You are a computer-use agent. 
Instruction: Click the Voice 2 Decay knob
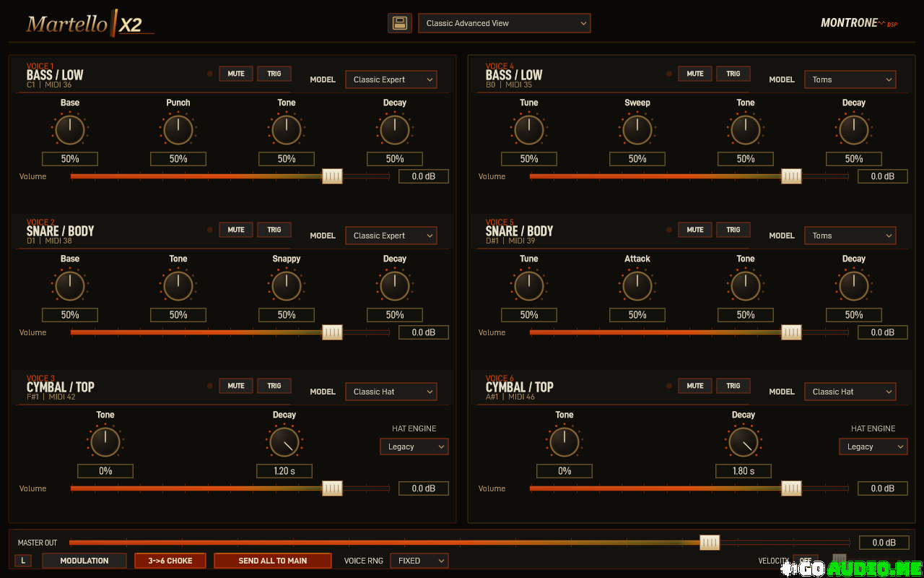pyautogui.click(x=395, y=286)
